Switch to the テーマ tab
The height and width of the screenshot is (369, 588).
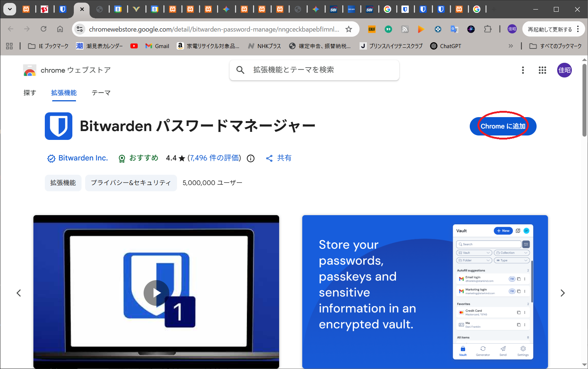click(101, 93)
